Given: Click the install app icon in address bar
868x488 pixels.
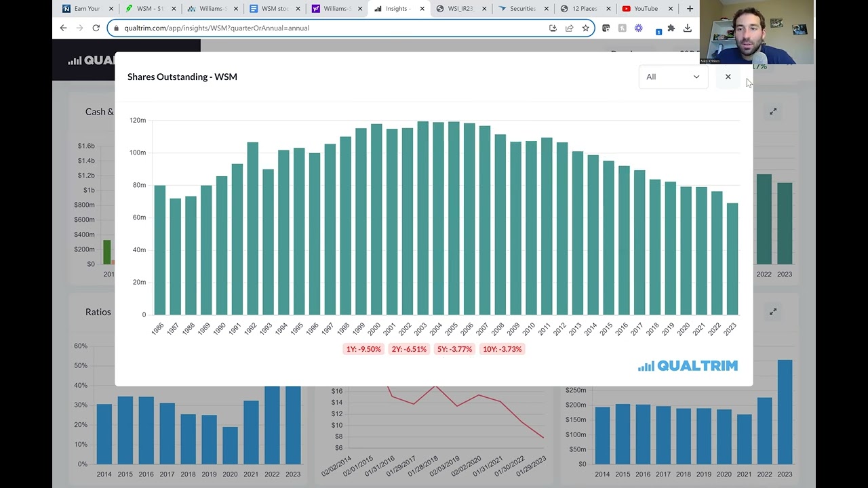Looking at the screenshot, I should point(553,28).
